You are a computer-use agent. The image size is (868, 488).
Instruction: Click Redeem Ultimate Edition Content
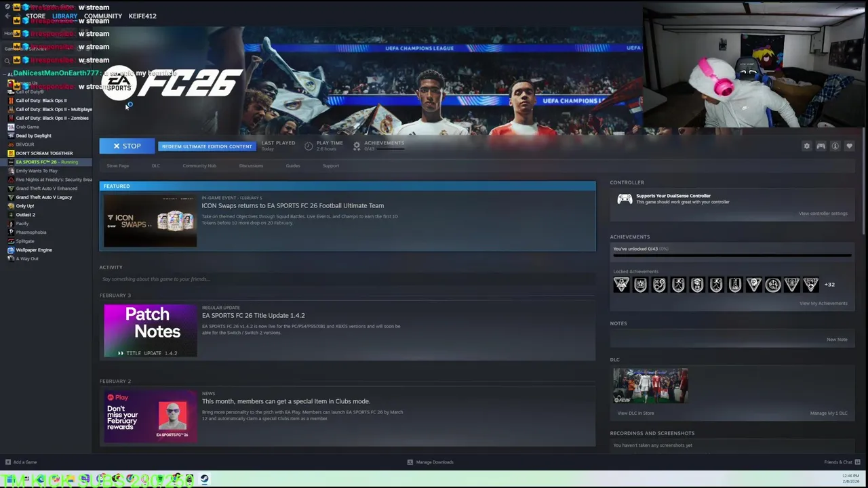(207, 146)
